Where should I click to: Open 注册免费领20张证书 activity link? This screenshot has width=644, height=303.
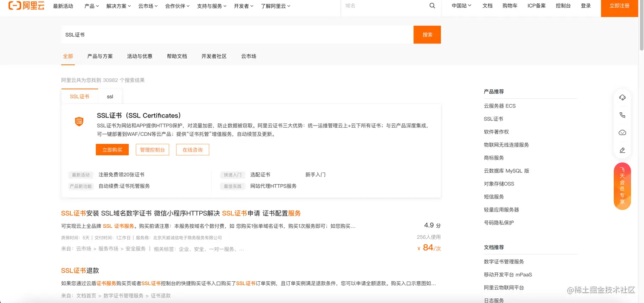tap(121, 174)
